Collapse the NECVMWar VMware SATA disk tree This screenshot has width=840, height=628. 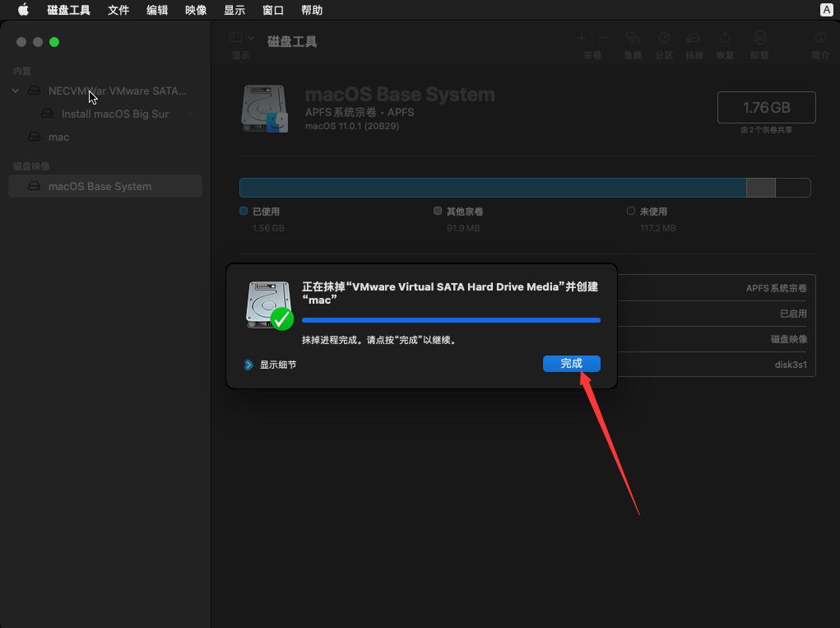click(15, 91)
